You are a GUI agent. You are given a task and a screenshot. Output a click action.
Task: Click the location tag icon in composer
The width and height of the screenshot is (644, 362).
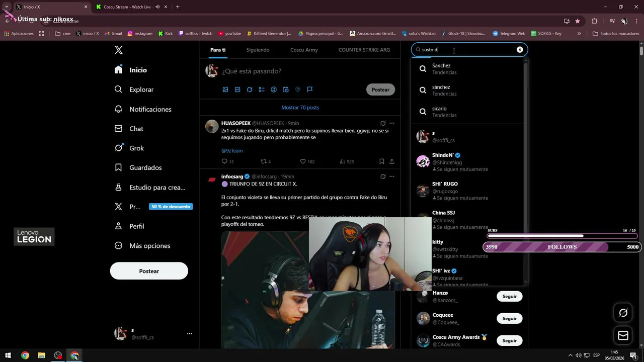point(298,89)
